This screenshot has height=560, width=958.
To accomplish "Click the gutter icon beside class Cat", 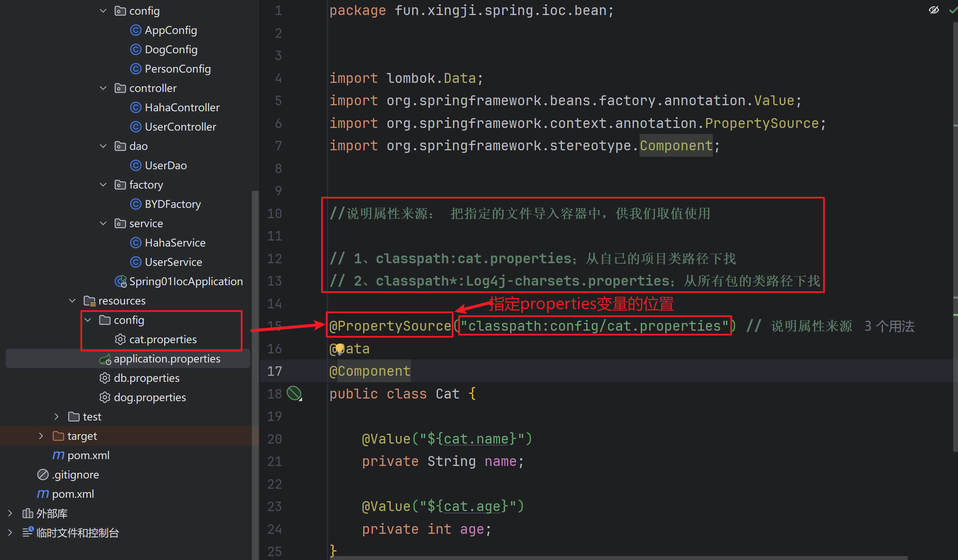I will pos(294,393).
